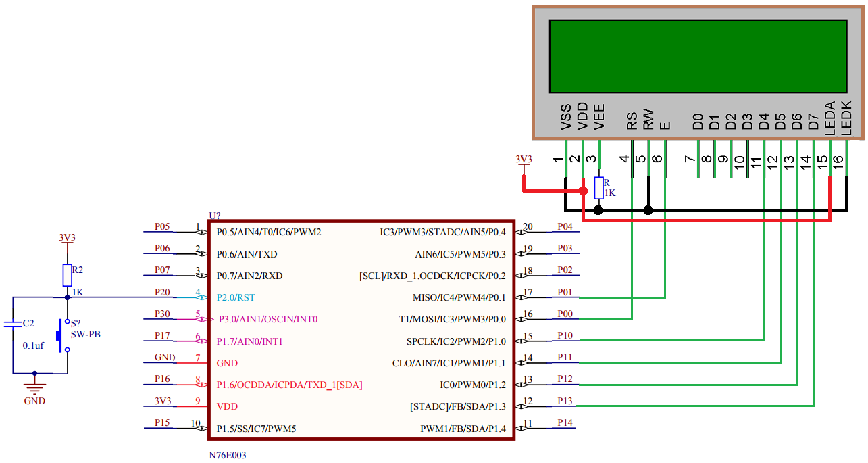Click the P13 net label on pin 12
The height and width of the screenshot is (463, 868).
[x=565, y=401]
